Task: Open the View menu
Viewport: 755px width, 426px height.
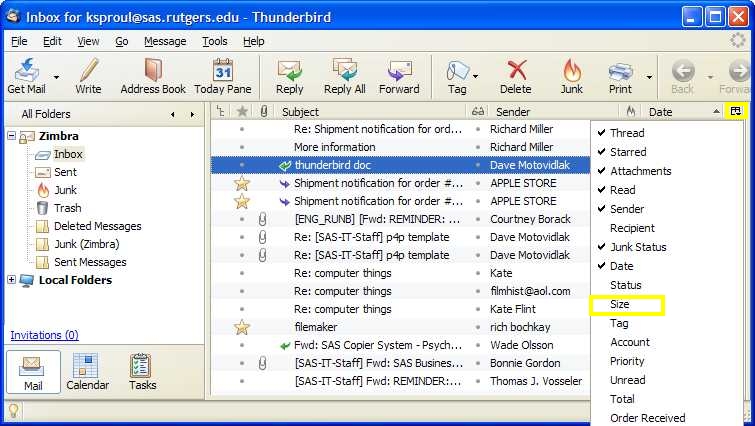Action: coord(88,41)
